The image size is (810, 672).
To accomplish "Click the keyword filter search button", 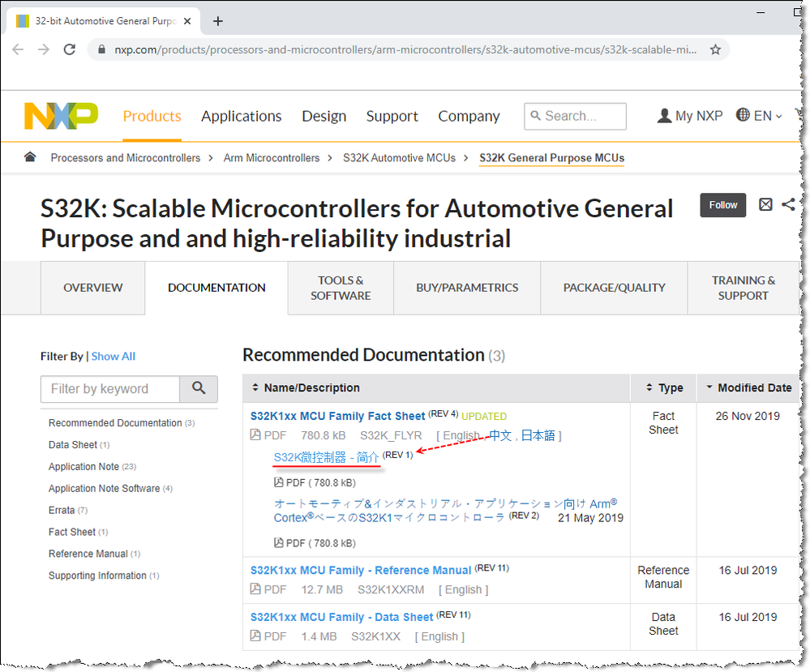I will (x=199, y=389).
